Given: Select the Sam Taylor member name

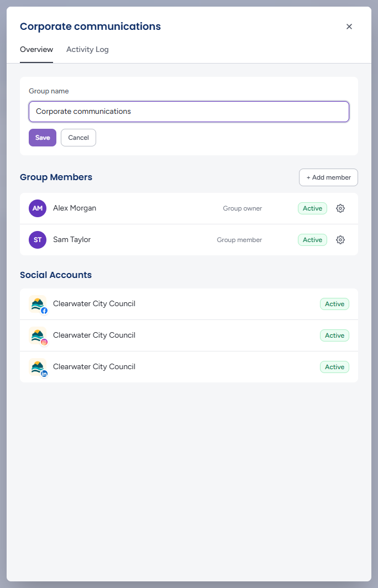Looking at the screenshot, I should [72, 240].
